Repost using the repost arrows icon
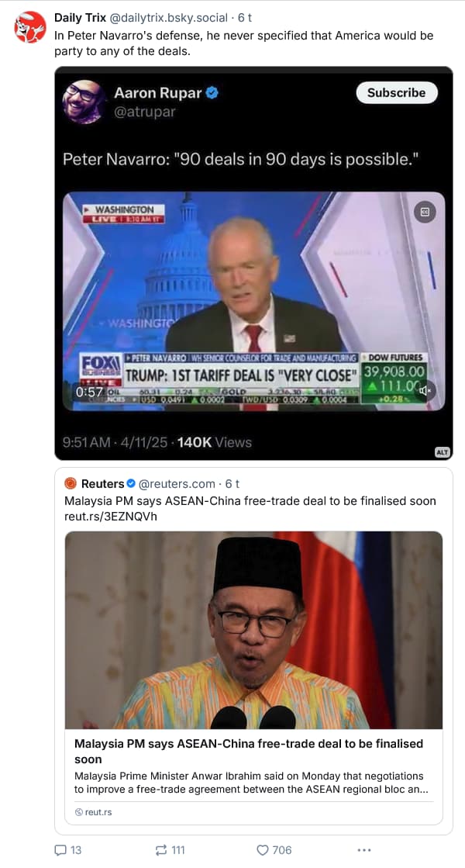This screenshot has width=465, height=868. click(161, 849)
